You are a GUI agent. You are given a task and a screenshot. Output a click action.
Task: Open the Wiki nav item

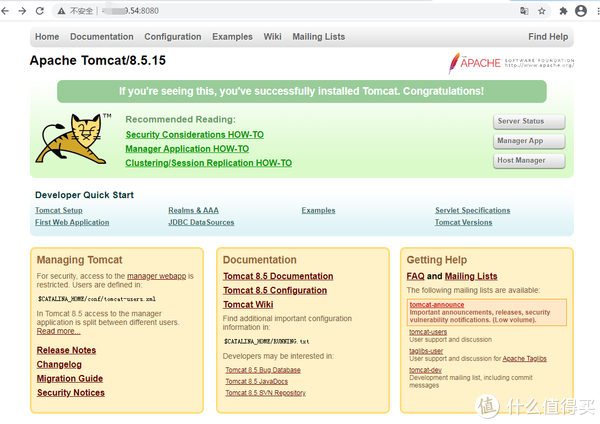(272, 37)
